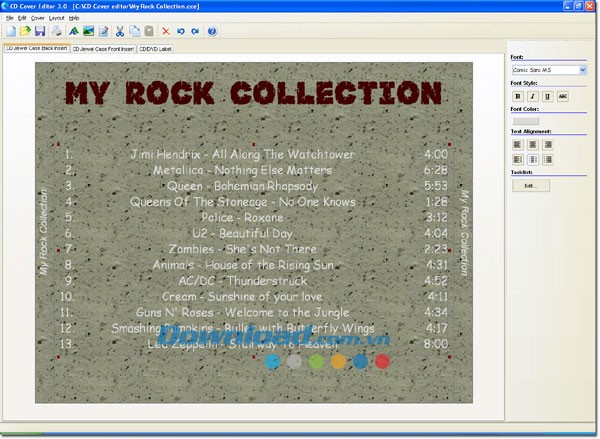600x439 pixels.
Task: Open help with the blue question mark icon
Action: [212, 31]
